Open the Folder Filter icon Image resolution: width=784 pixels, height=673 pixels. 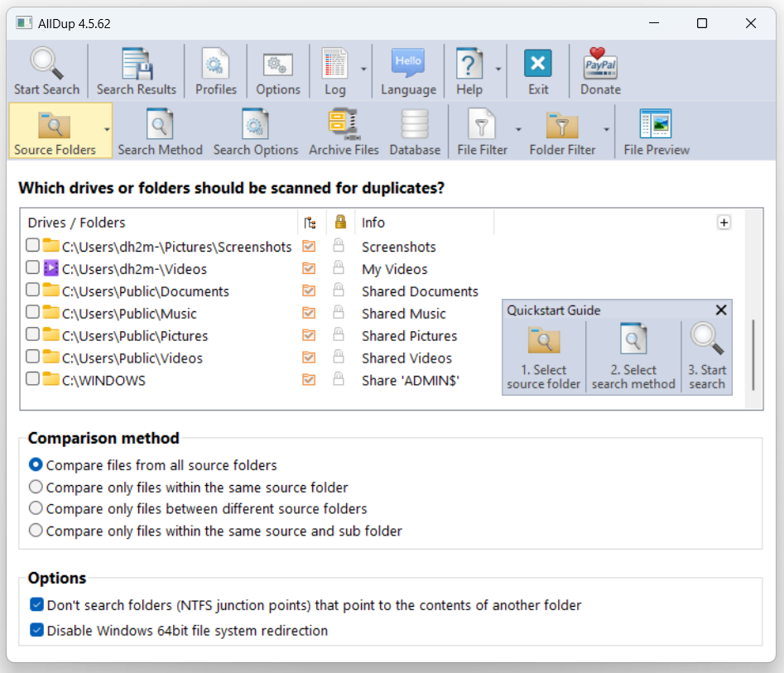(562, 124)
